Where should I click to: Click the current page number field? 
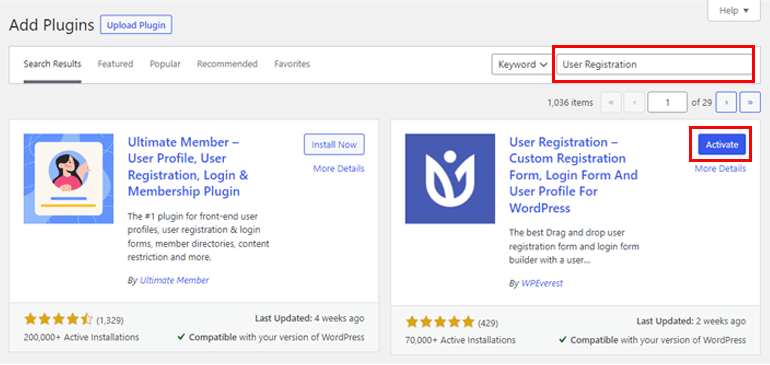coord(667,103)
